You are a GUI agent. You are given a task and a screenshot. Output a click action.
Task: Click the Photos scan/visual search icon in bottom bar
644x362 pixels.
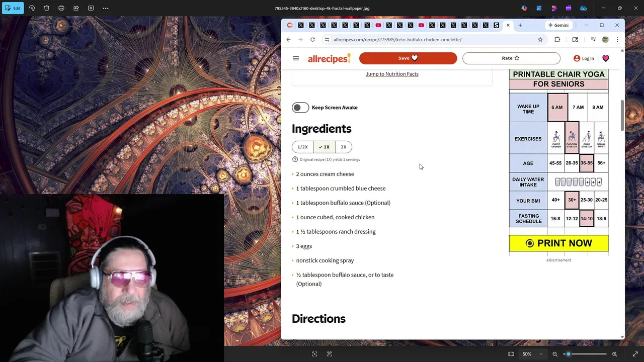point(314,354)
